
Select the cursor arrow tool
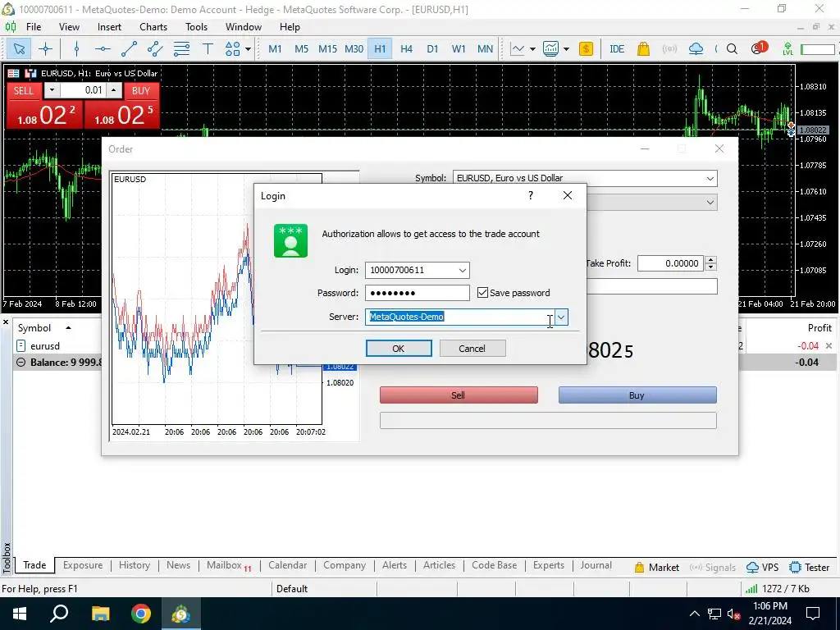[x=20, y=49]
